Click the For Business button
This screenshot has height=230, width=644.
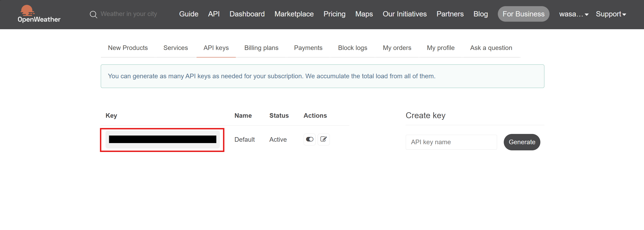[x=523, y=14]
